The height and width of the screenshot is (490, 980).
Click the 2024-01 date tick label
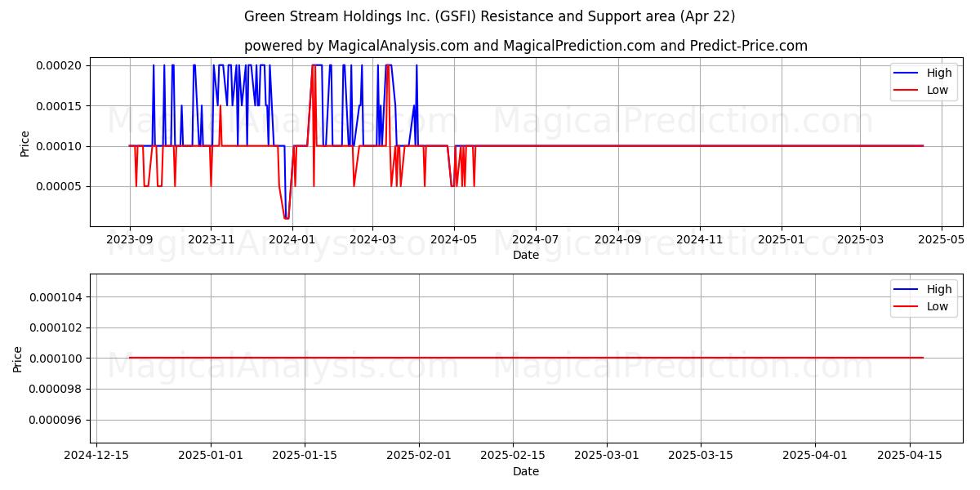coord(292,240)
